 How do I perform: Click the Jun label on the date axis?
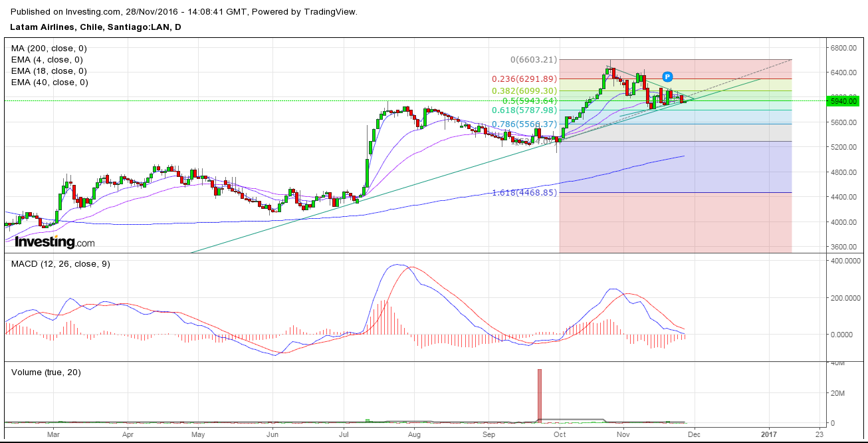pyautogui.click(x=272, y=434)
